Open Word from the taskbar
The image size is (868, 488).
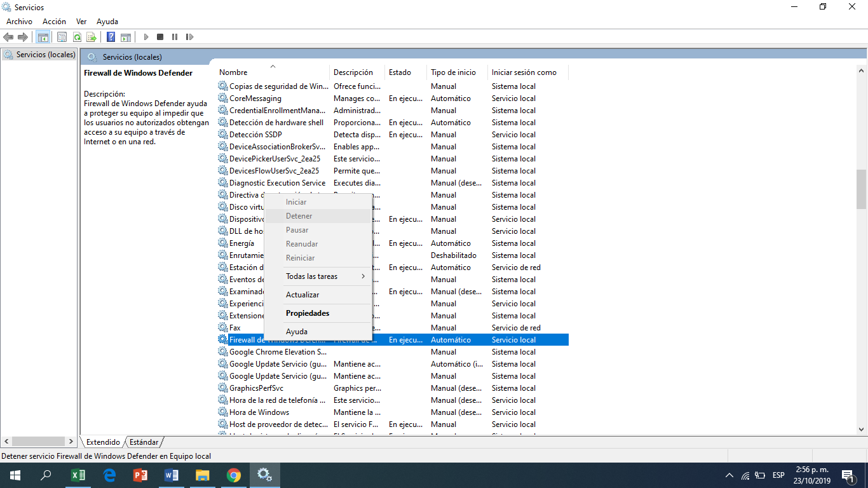[172, 475]
